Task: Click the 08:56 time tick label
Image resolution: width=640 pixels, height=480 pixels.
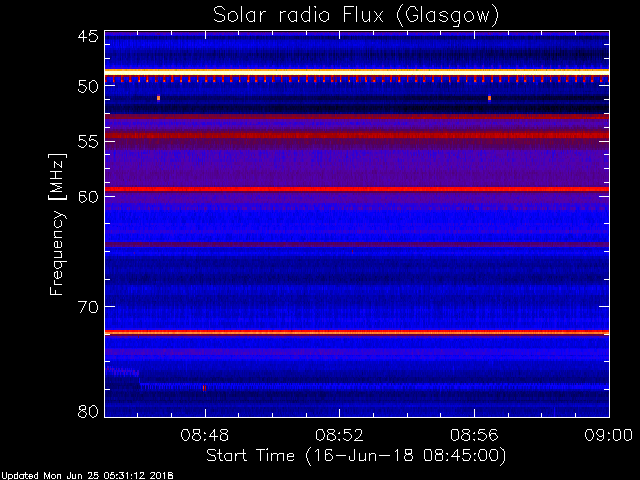Action: point(474,435)
